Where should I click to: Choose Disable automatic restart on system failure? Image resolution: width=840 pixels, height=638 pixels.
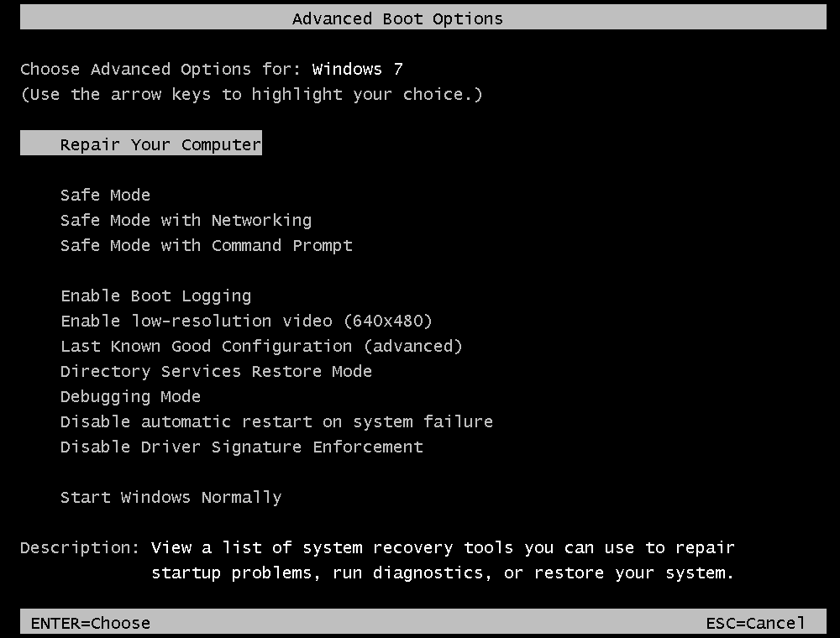pyautogui.click(x=276, y=421)
